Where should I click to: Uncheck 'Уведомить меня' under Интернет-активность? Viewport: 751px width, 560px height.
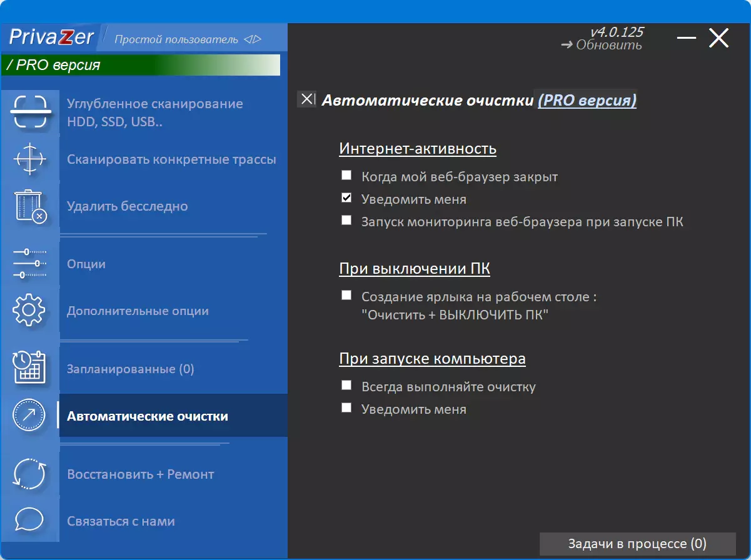pos(346,198)
